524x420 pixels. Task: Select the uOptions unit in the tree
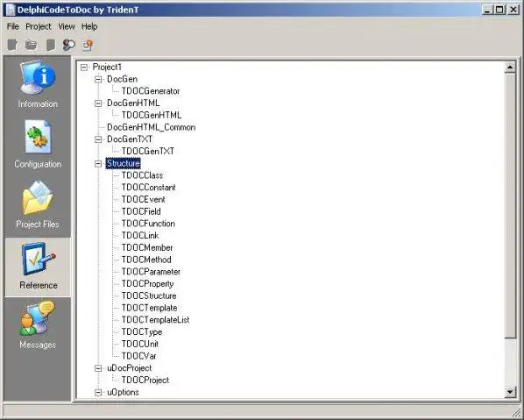point(123,392)
